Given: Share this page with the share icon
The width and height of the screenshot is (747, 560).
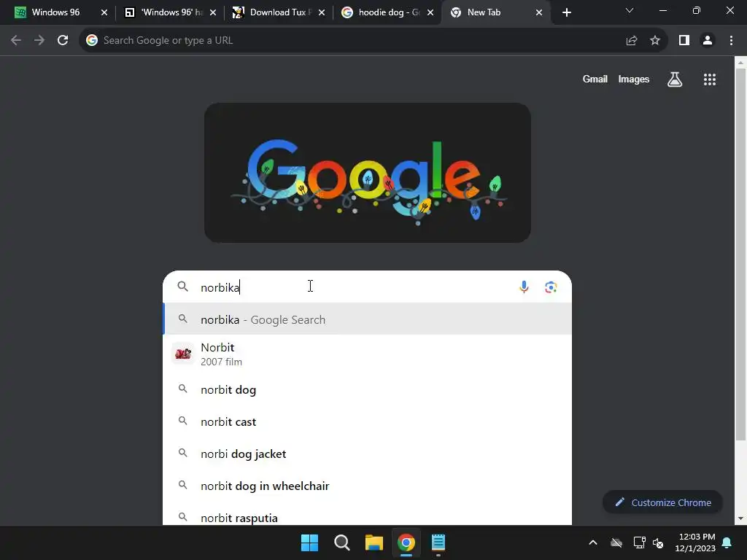Looking at the screenshot, I should (632, 41).
